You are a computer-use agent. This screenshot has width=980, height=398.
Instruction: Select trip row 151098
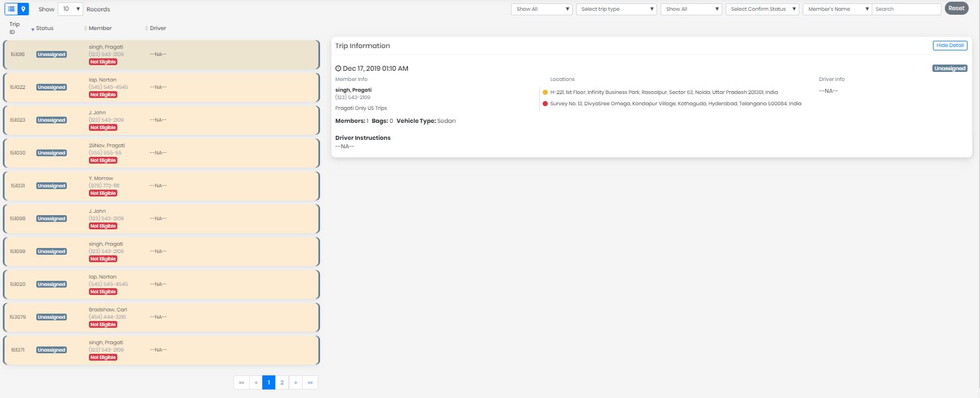point(161,219)
